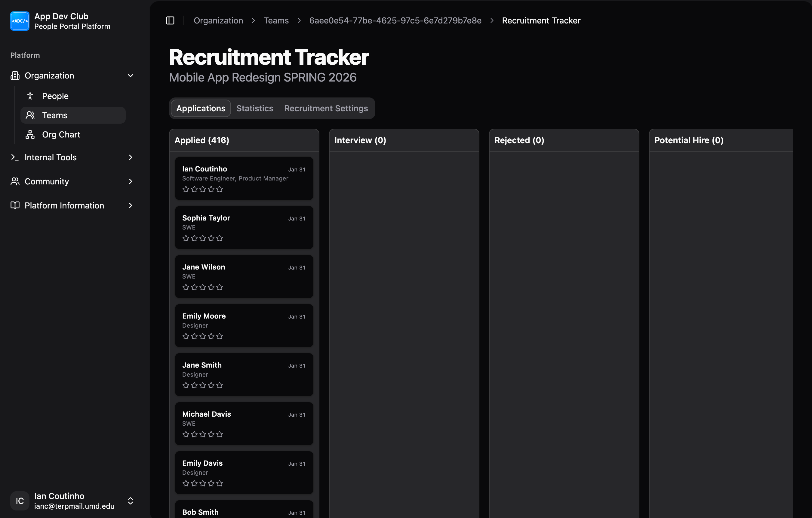Click the Organization building icon
The image size is (812, 518).
click(15, 76)
